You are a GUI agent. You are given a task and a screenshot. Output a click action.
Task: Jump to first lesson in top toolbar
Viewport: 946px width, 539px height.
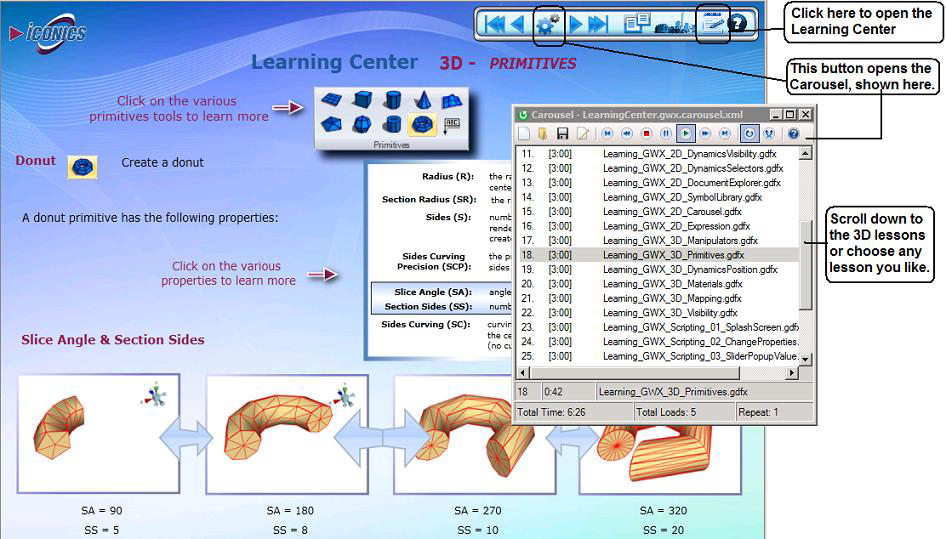pyautogui.click(x=494, y=24)
